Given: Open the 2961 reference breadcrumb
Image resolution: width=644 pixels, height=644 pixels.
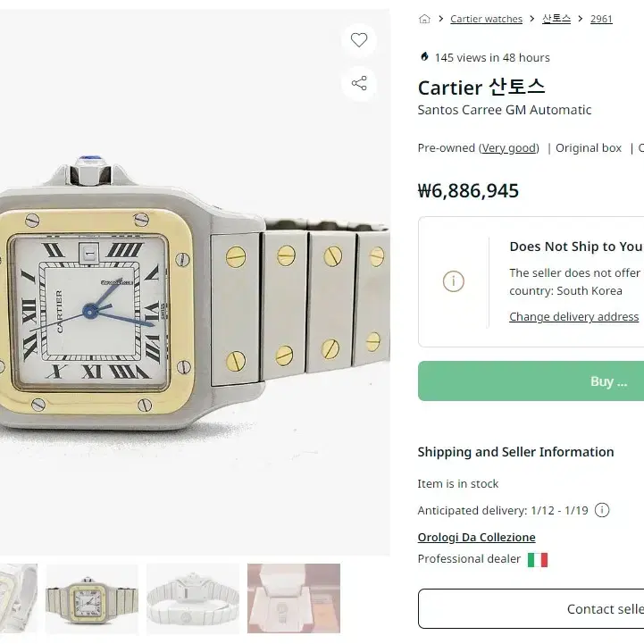Looking at the screenshot, I should click(x=601, y=19).
